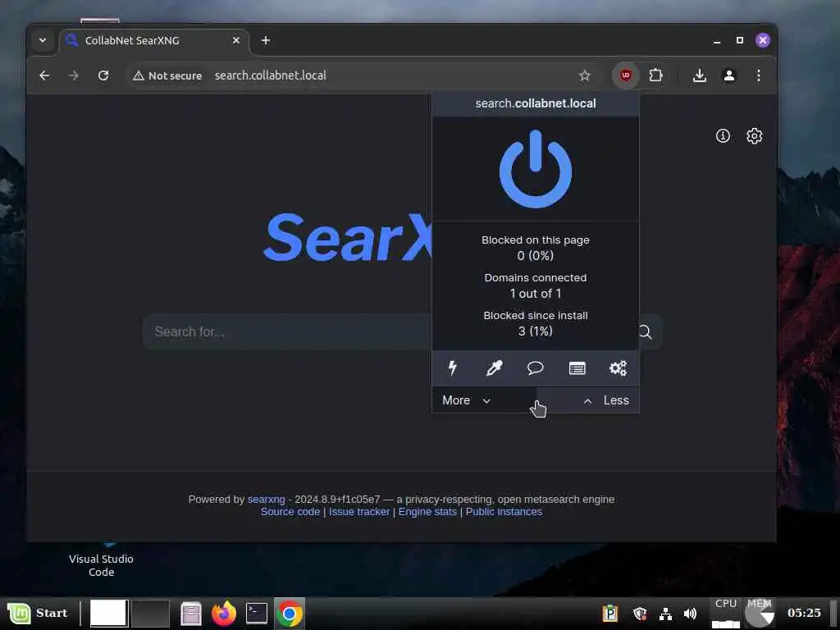Open SearXNG preferences gear
Image resolution: width=840 pixels, height=630 pixels.
755,135
